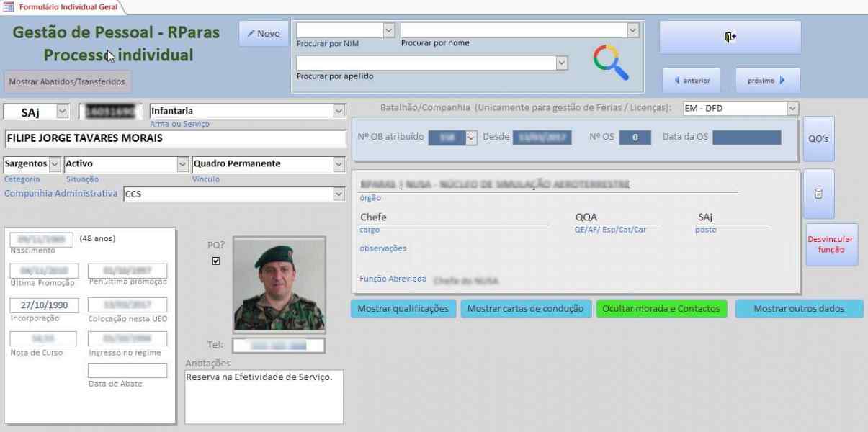Click the exit door icon button

[x=730, y=37]
